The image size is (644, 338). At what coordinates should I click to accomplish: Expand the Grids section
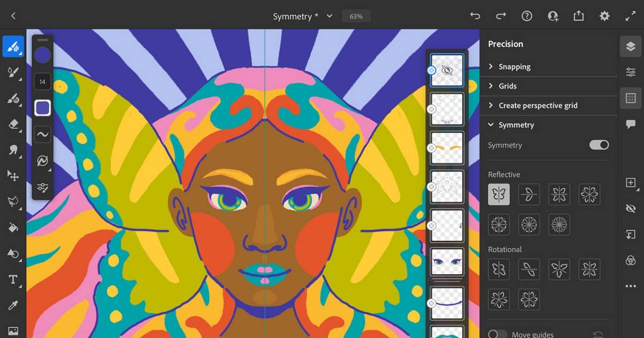(507, 86)
